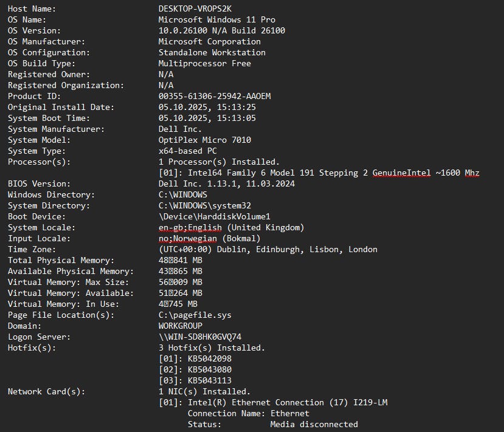
Task: Select the Product ID value 00355-61306-25942-AAOEM
Action: (215, 97)
